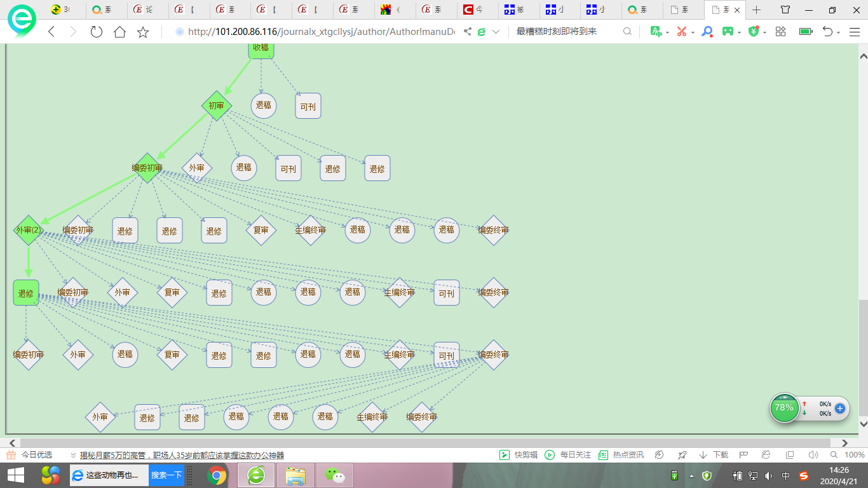Click the search magnifier icon
868x488 pixels.
628,32
